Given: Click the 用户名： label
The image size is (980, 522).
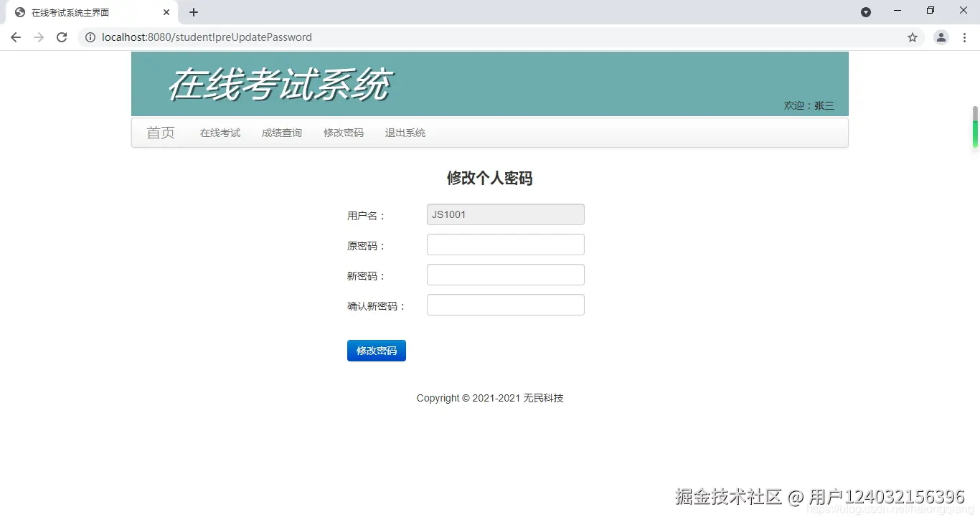Looking at the screenshot, I should point(367,216).
